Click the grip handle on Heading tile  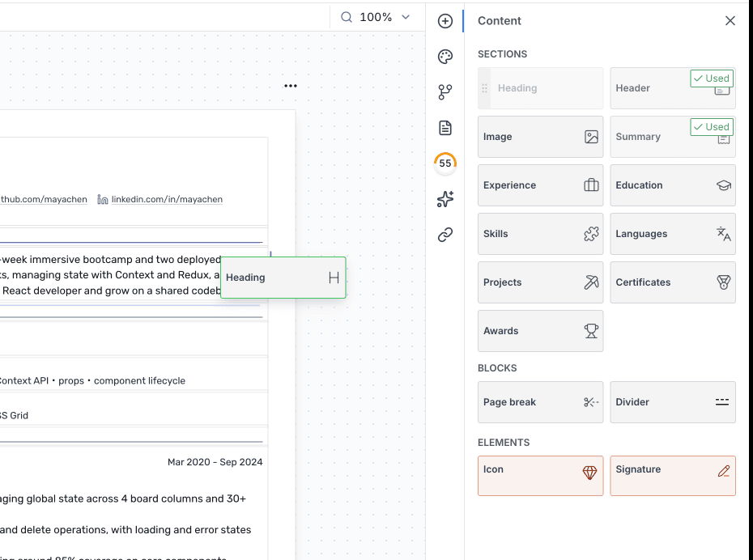pos(484,88)
